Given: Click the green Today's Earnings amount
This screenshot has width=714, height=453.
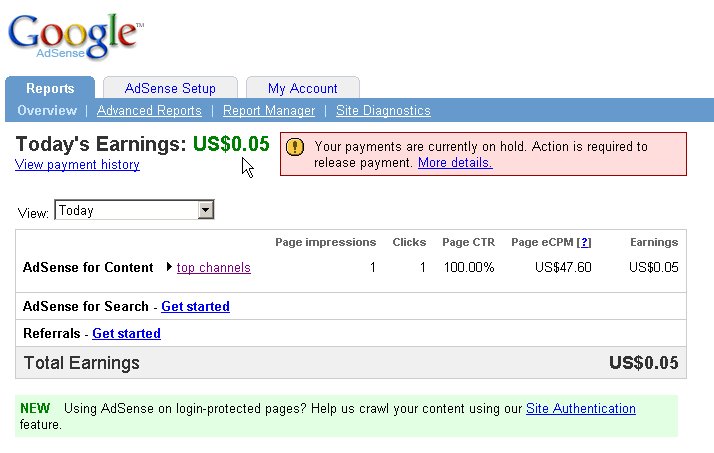Looking at the screenshot, I should (231, 144).
